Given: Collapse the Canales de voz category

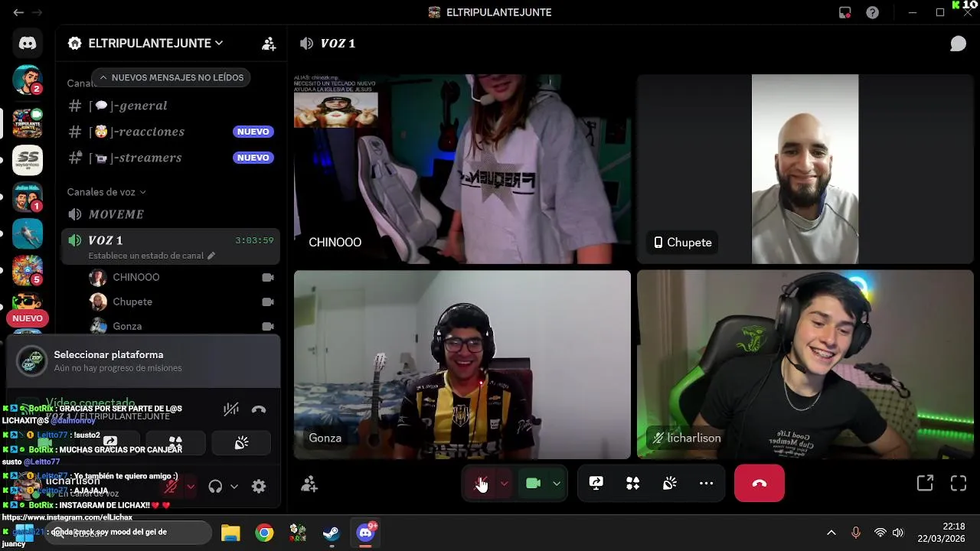Looking at the screenshot, I should [106, 192].
